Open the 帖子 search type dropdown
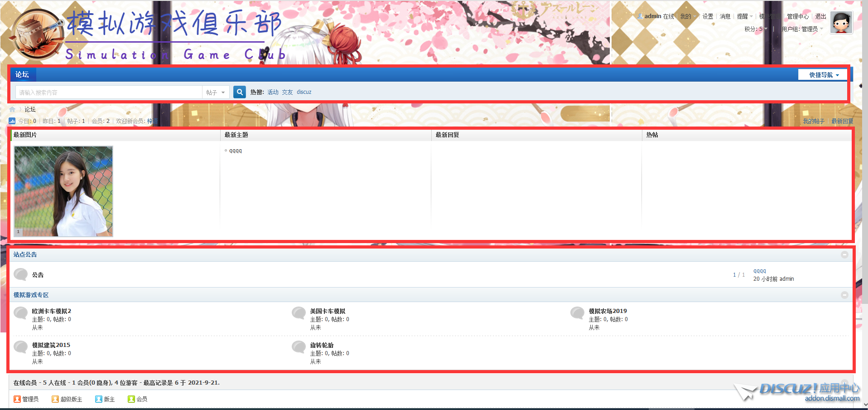The width and height of the screenshot is (868, 410). pyautogui.click(x=215, y=93)
